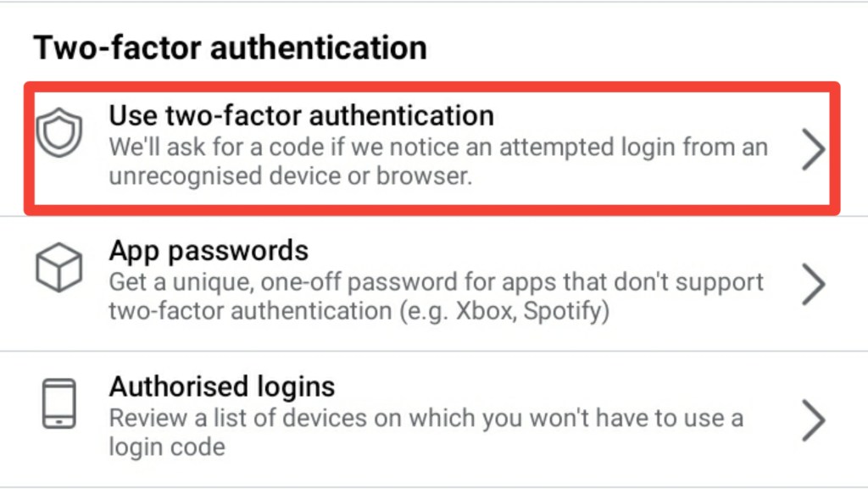
Task: Open App passwords using its right chevron
Action: click(x=813, y=286)
